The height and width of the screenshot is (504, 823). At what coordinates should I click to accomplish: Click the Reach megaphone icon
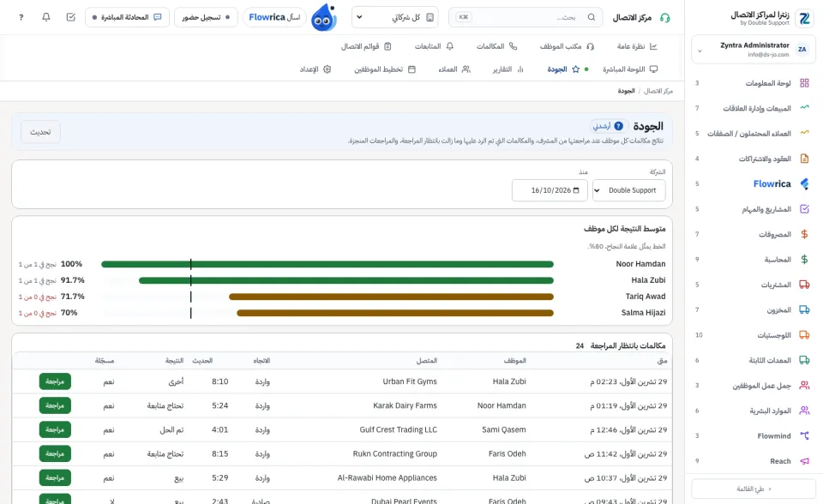coord(804,461)
